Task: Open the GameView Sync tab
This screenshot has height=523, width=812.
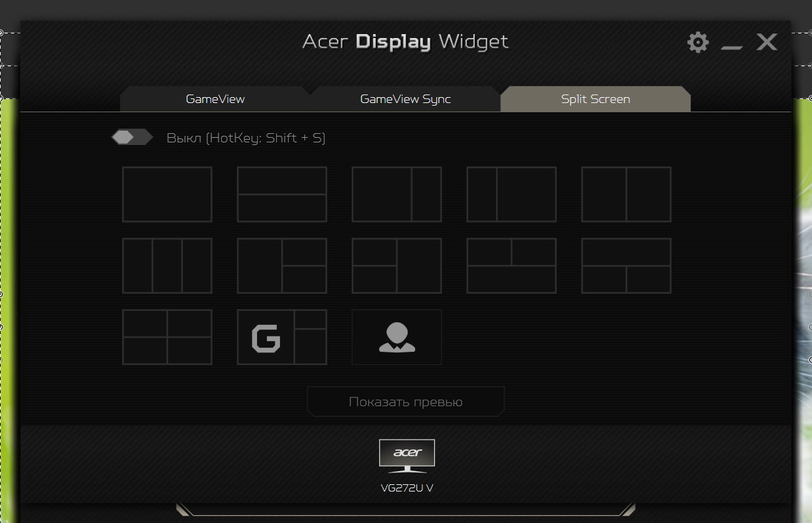Action: 405,99
